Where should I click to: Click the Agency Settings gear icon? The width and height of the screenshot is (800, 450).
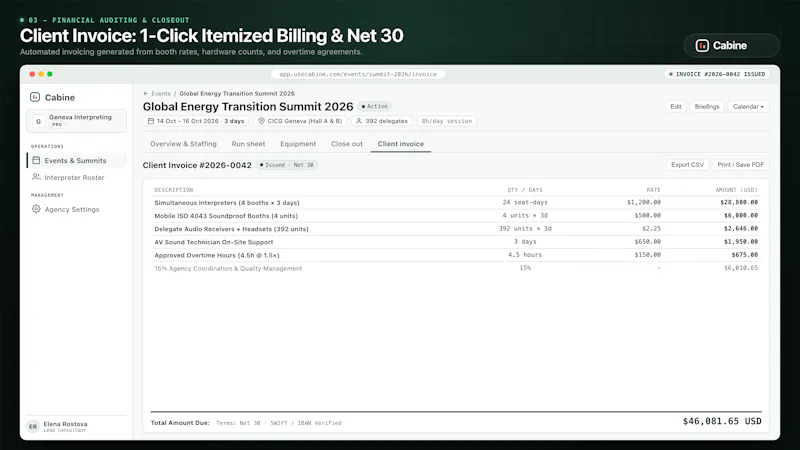coord(36,209)
